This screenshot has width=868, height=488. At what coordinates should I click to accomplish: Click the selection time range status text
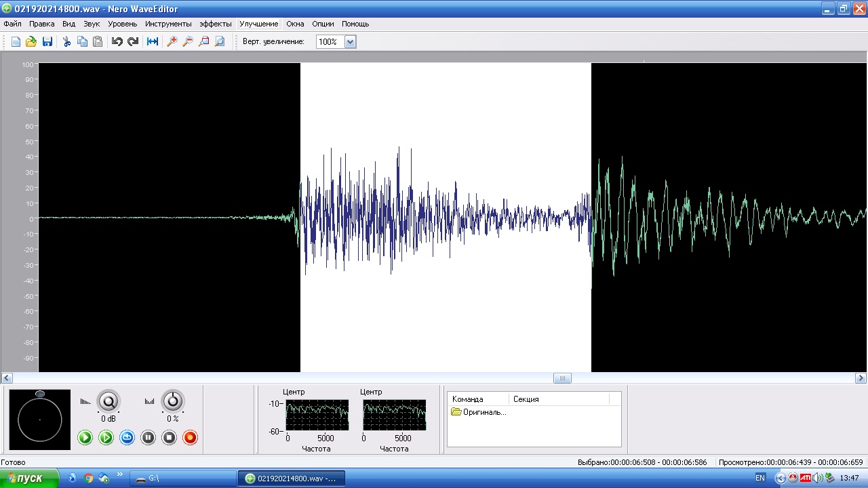pyautogui.click(x=642, y=462)
